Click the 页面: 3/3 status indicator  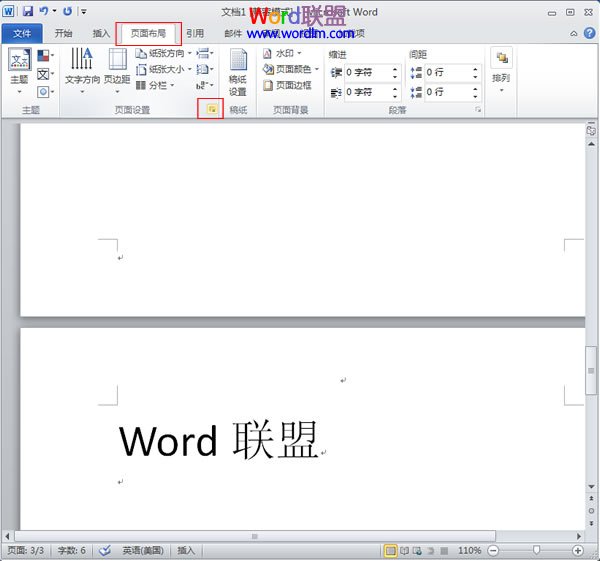pos(26,551)
